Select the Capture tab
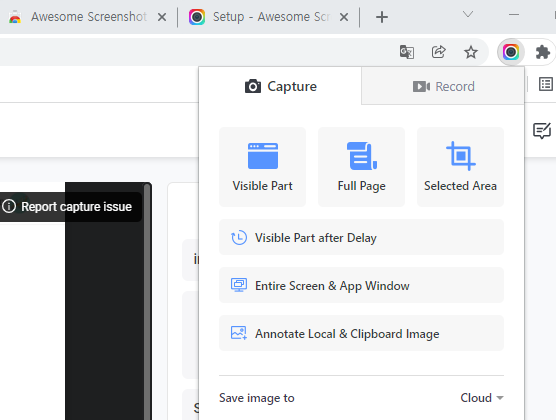 [280, 86]
